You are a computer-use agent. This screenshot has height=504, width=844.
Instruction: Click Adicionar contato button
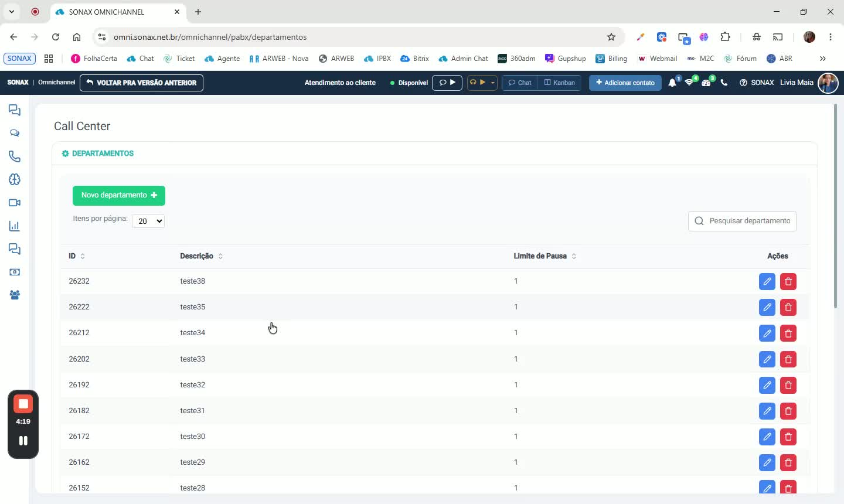click(625, 83)
